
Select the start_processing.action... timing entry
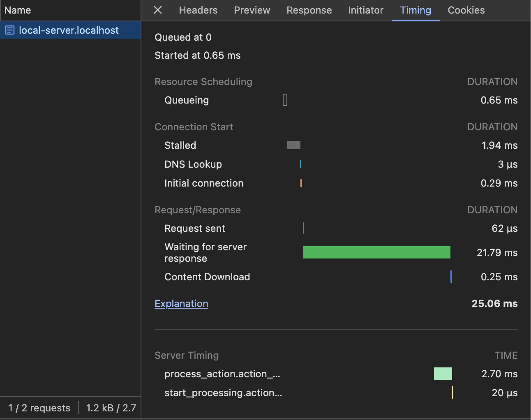[x=223, y=393]
